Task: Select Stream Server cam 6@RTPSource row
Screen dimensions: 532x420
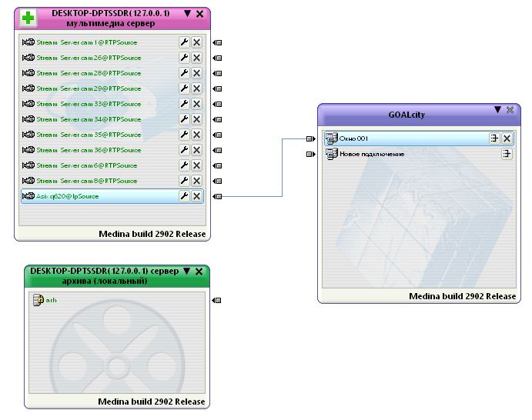Action: click(112, 165)
